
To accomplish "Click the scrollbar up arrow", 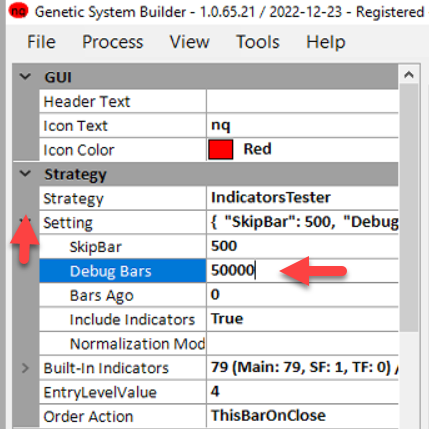I will (x=409, y=75).
